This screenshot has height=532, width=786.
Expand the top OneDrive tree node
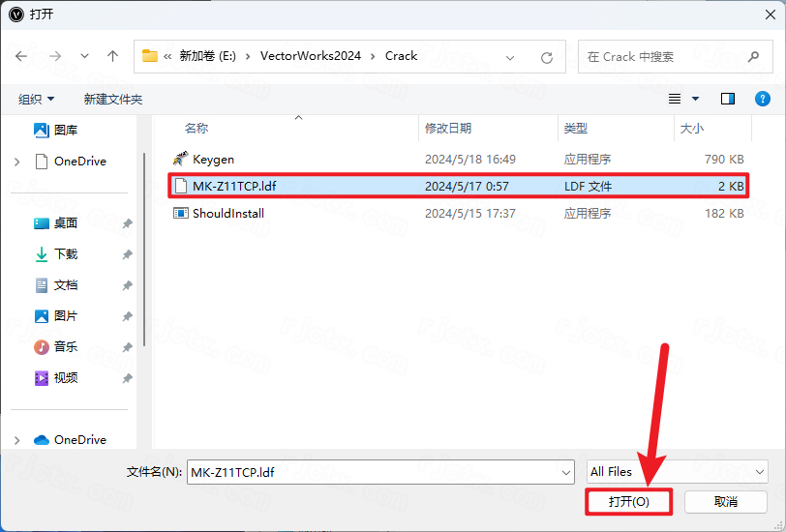pyautogui.click(x=17, y=162)
